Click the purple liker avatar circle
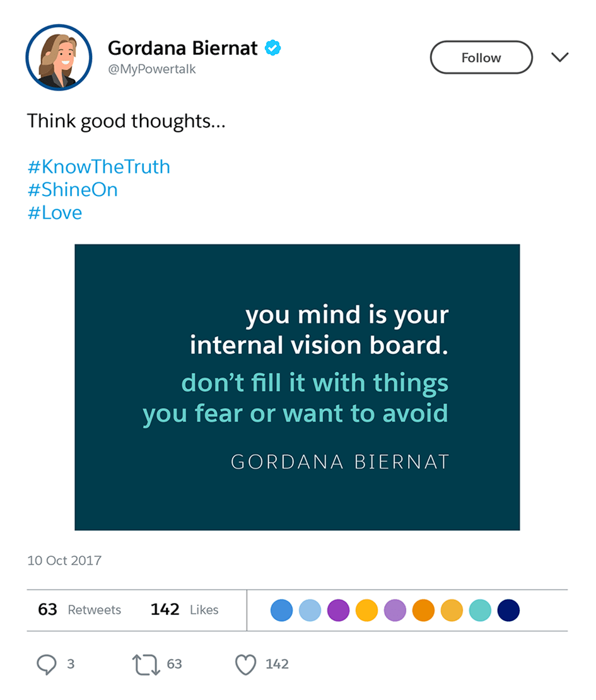The image size is (596, 700). [x=338, y=610]
